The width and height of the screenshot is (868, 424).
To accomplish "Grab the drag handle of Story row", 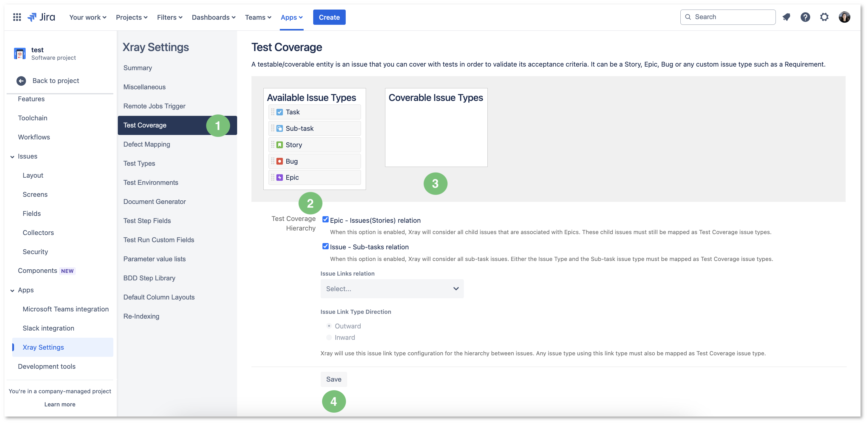I will (x=273, y=145).
